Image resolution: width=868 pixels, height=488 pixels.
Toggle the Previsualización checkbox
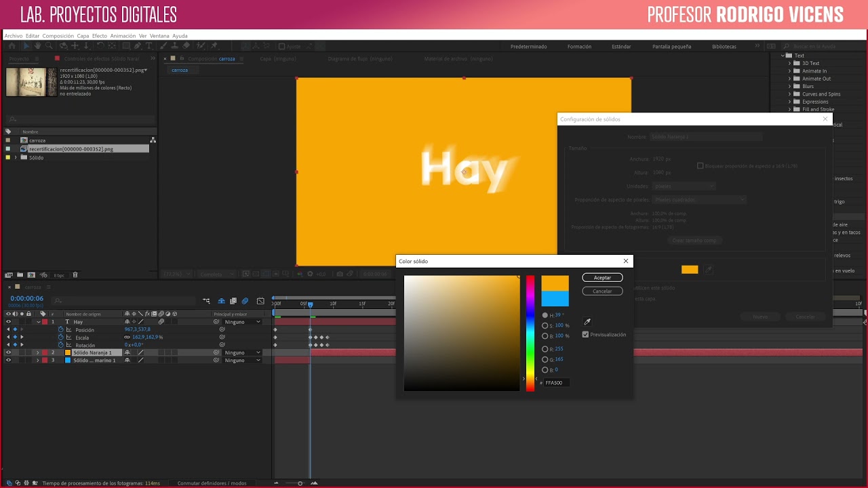tap(586, 334)
